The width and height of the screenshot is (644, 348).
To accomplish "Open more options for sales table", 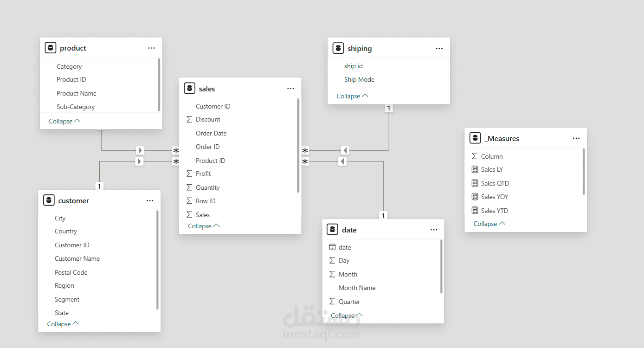I will pos(290,89).
